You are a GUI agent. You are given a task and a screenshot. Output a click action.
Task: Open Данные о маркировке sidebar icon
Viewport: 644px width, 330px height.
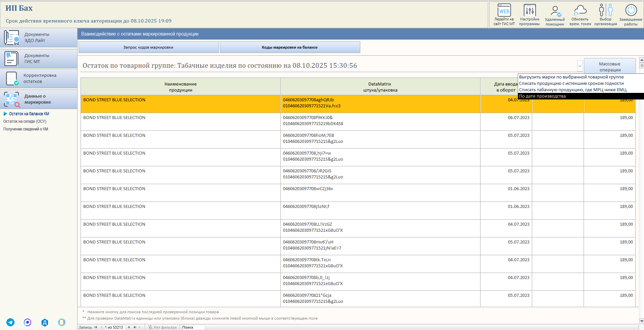[x=12, y=100]
